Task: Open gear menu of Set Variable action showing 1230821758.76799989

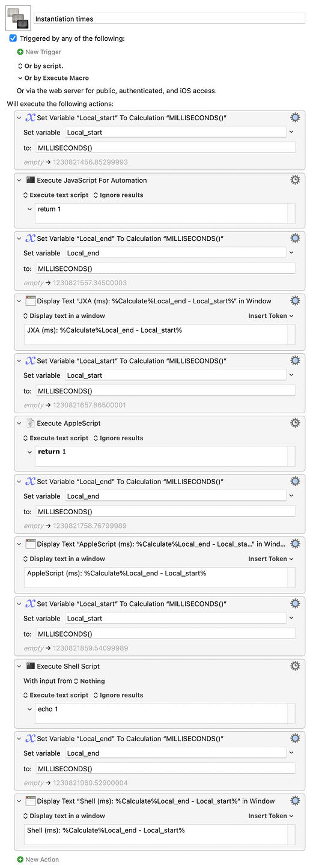Action: (295, 481)
